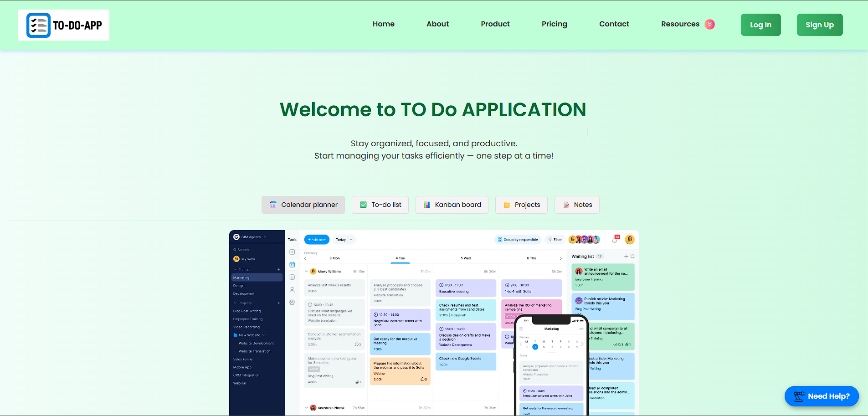Click the search field in the dark left sidebar

coord(246,249)
